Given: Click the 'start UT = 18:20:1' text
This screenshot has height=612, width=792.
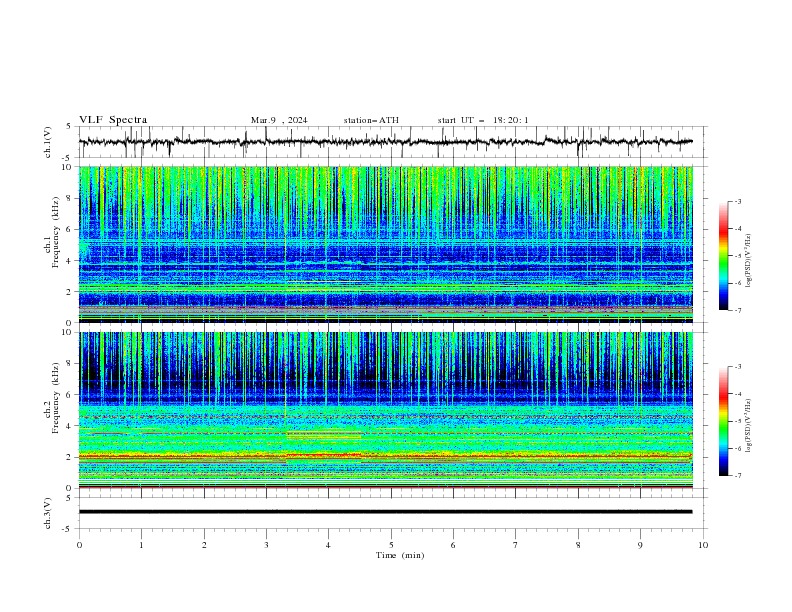Looking at the screenshot, I should [x=483, y=120].
